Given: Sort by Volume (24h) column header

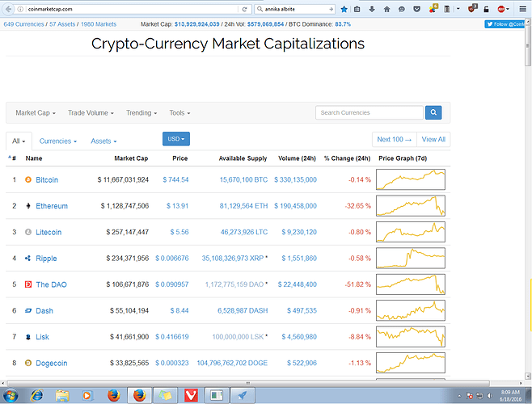Looking at the screenshot, I should [297, 158].
